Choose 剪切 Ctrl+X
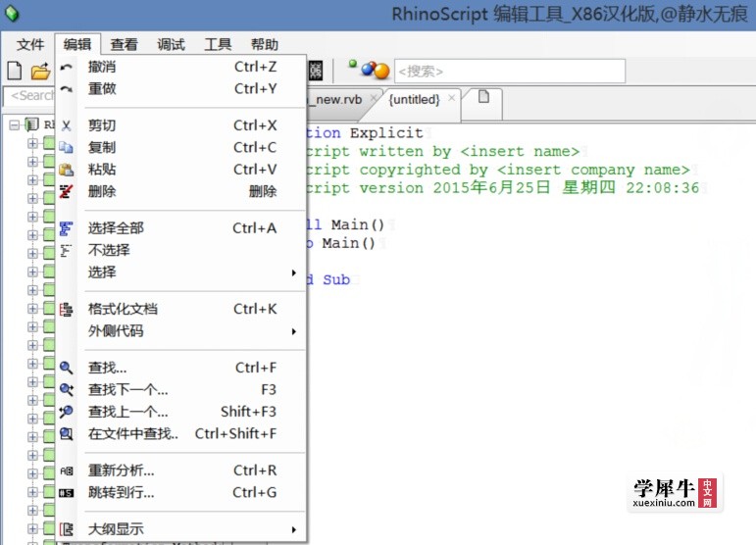This screenshot has width=756, height=545. click(x=181, y=125)
